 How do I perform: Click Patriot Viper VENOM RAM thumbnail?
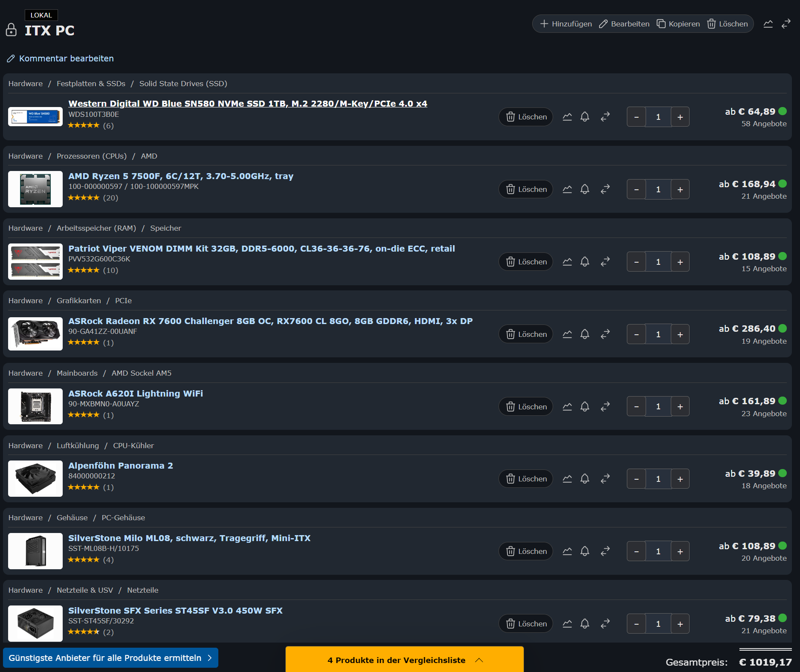pyautogui.click(x=35, y=261)
